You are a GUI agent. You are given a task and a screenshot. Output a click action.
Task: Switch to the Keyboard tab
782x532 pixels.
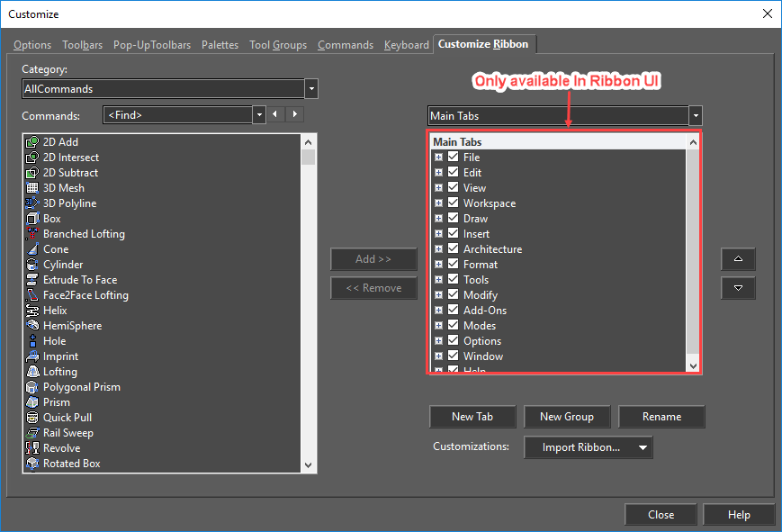tap(406, 45)
